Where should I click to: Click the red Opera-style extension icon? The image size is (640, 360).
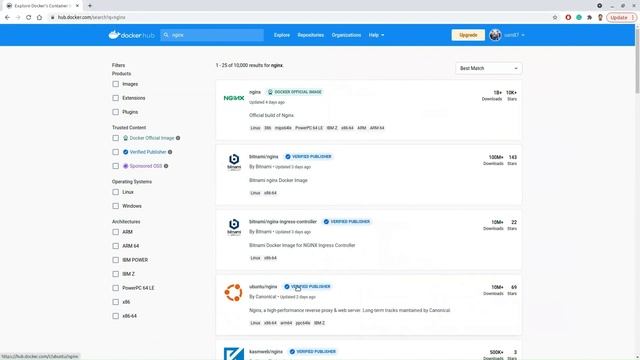568,18
